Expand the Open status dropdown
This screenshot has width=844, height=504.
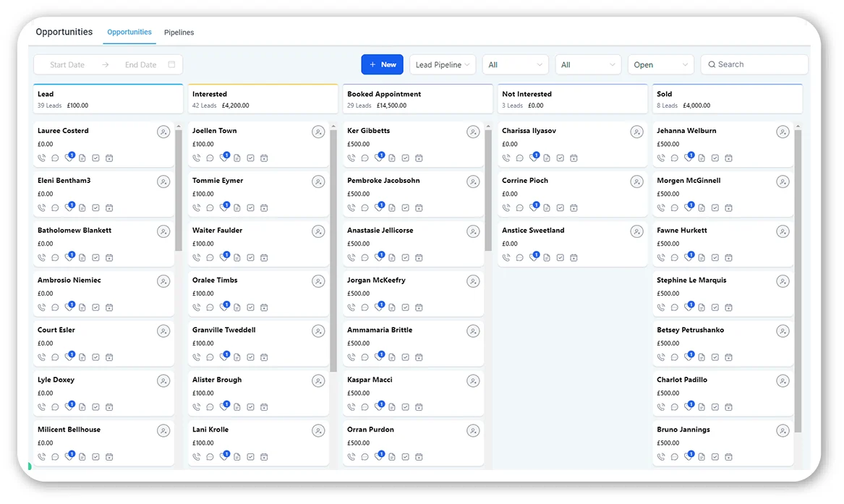coord(660,64)
